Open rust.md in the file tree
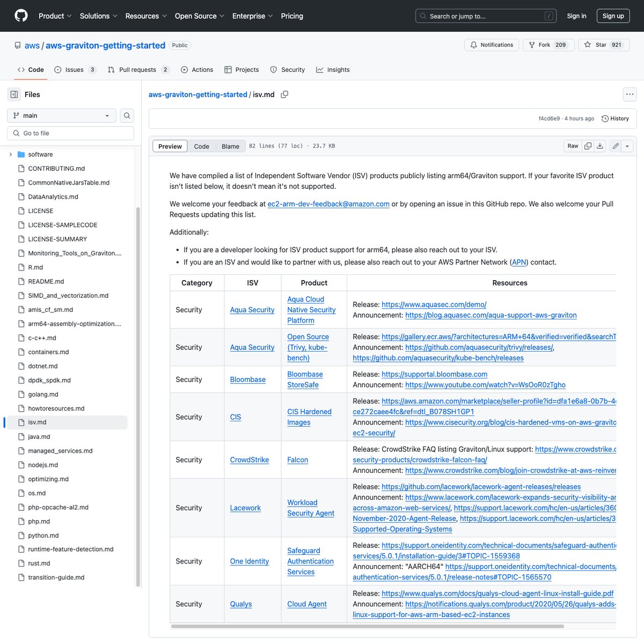644x644 pixels. [x=39, y=563]
